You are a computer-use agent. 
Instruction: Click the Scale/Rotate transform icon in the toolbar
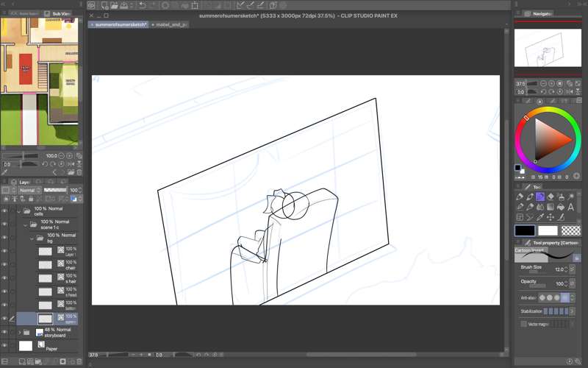[x=195, y=5]
